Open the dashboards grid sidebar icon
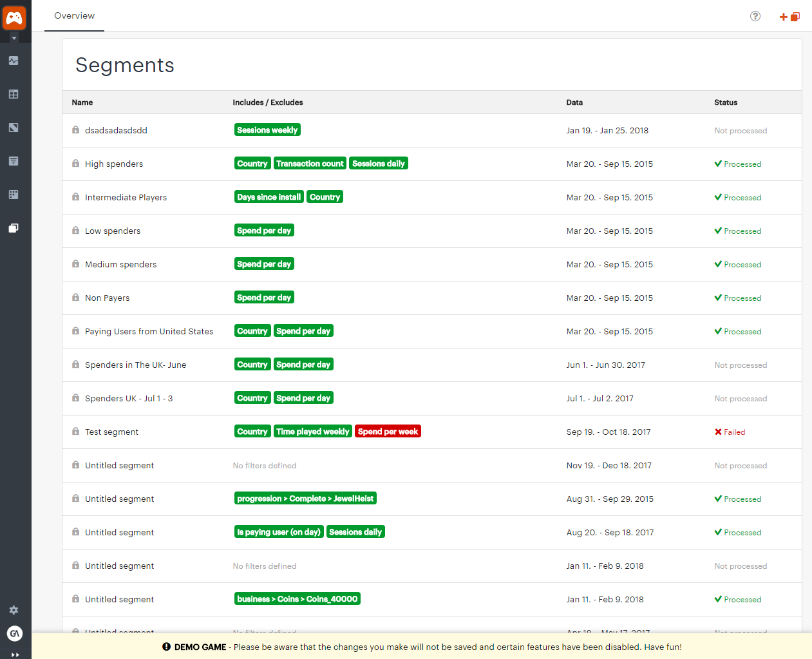This screenshot has height=659, width=812. [x=14, y=94]
